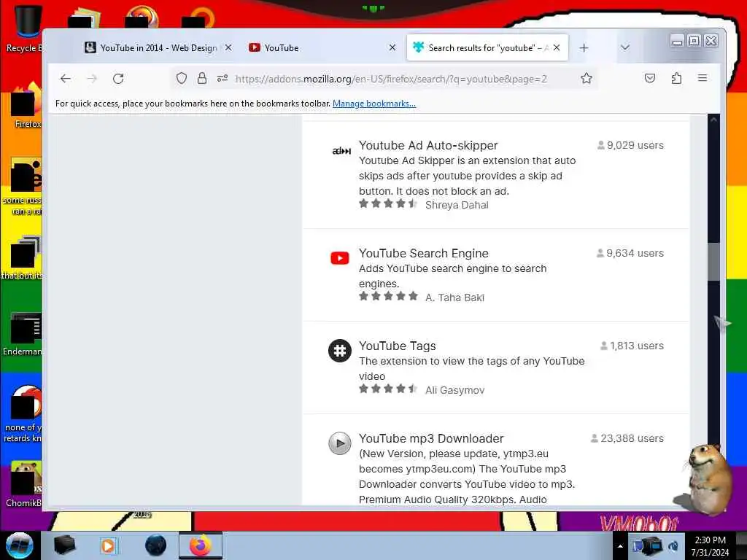
Task: Click the author name Ali Gasymov
Action: (454, 390)
